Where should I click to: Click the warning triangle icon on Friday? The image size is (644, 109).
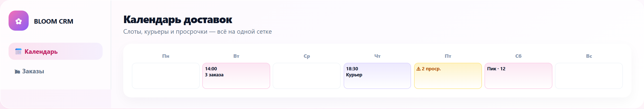click(x=418, y=69)
